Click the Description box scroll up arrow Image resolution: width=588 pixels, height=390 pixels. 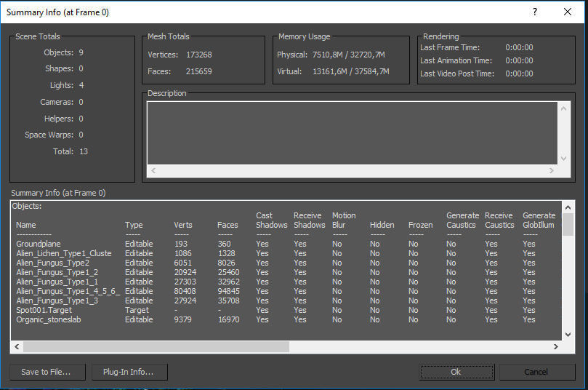pos(563,108)
